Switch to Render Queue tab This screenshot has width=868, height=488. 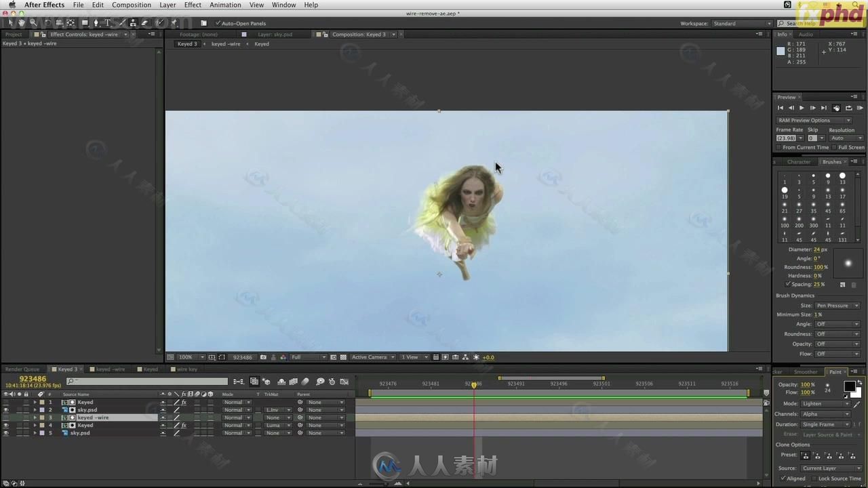point(22,369)
